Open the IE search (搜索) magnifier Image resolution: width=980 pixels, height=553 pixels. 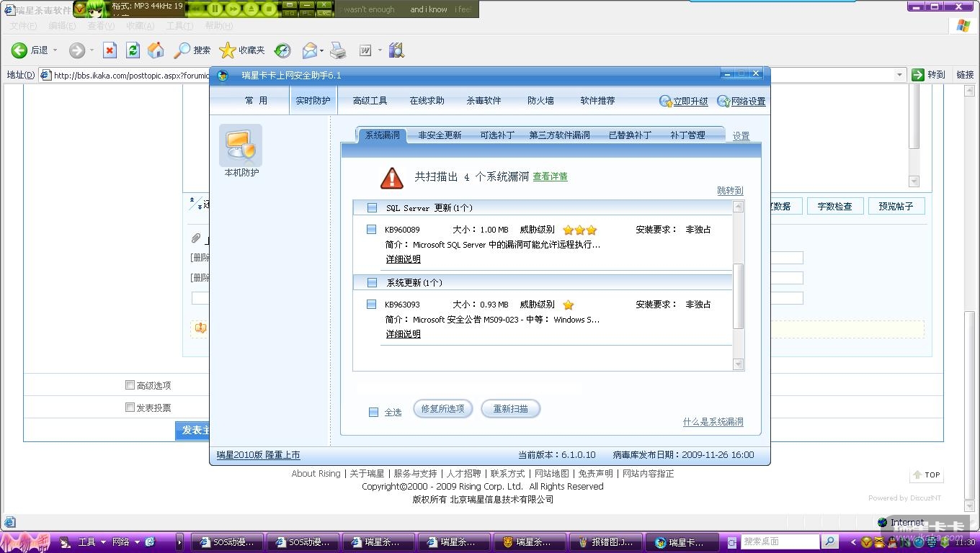pyautogui.click(x=182, y=50)
